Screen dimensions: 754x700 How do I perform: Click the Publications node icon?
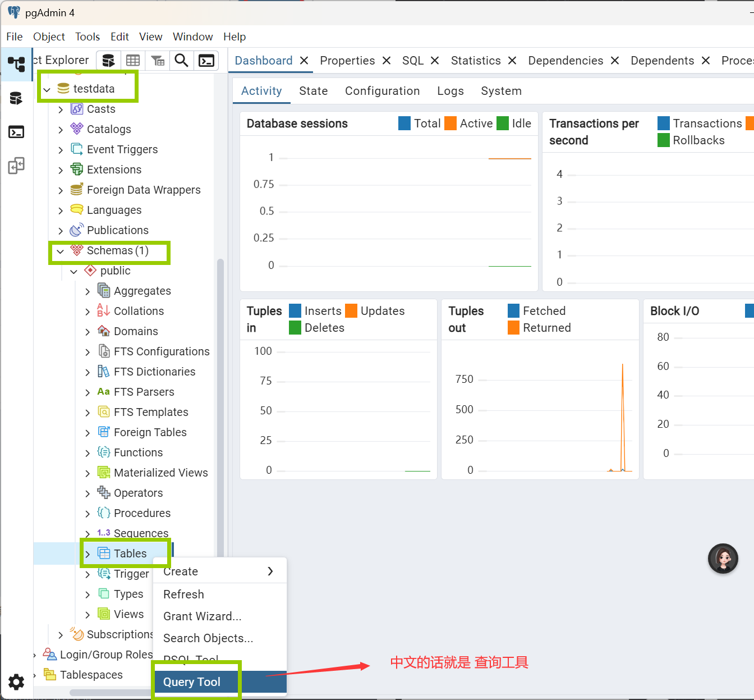77,230
